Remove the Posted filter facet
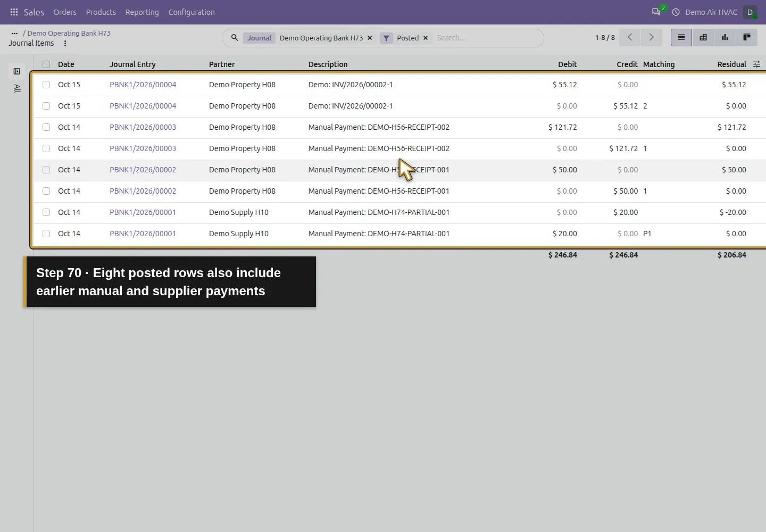766x532 pixels. pos(425,38)
